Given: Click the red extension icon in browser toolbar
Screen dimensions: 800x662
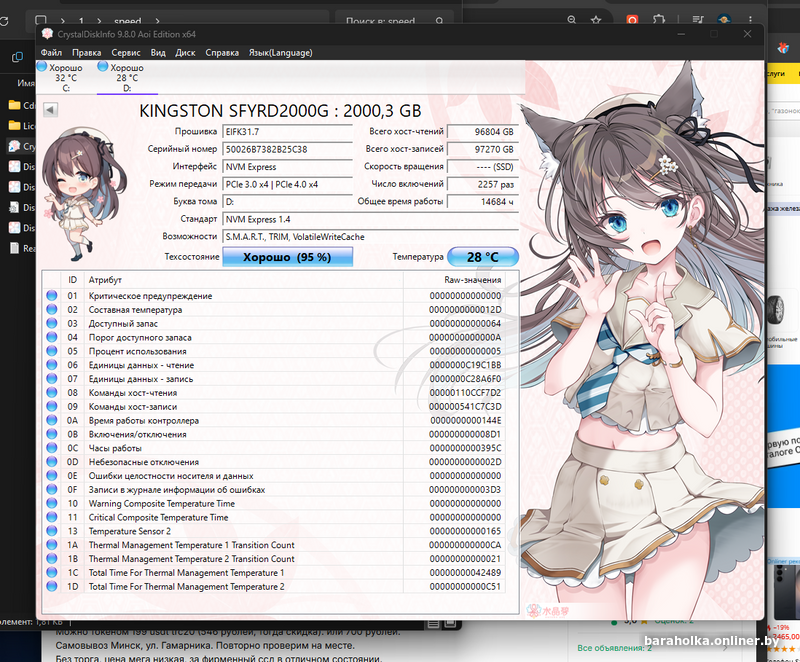Looking at the screenshot, I should pyautogui.click(x=632, y=20).
